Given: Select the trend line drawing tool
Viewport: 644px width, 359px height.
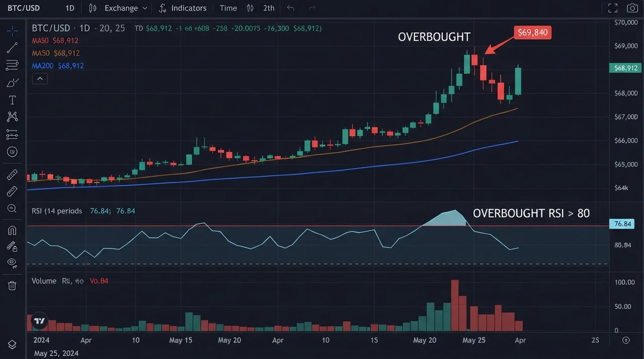Looking at the screenshot, I should [13, 48].
